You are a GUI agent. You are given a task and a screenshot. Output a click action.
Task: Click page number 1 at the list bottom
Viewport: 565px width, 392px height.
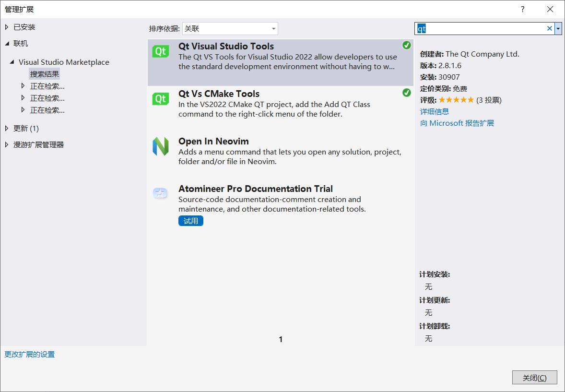coord(281,339)
